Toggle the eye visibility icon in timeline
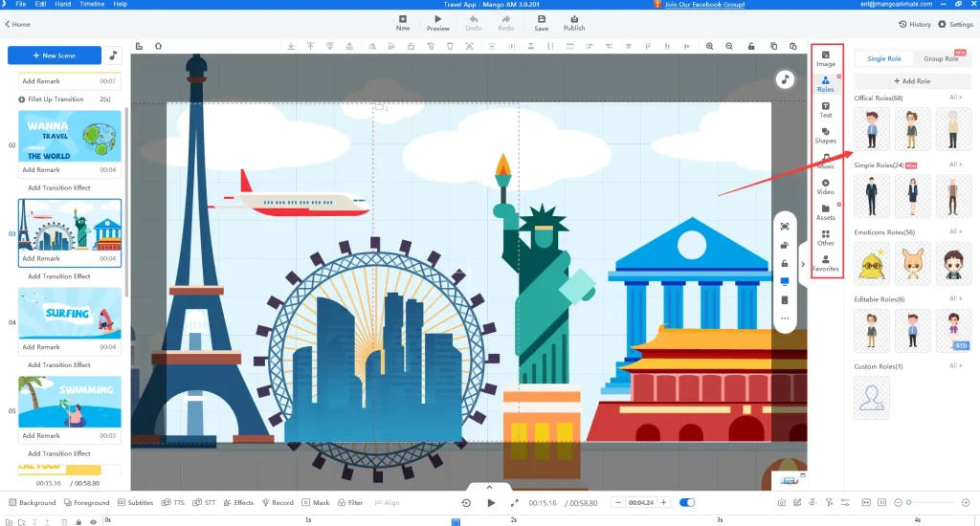Viewport: 980px width, 526px height. (93, 521)
